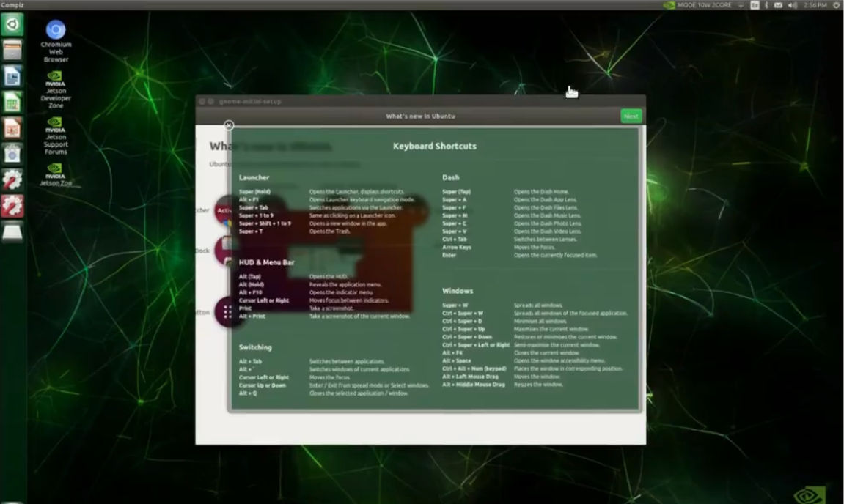Image resolution: width=844 pixels, height=504 pixels.
Task: Click 'Opens the Trash.' description
Action: [329, 231]
